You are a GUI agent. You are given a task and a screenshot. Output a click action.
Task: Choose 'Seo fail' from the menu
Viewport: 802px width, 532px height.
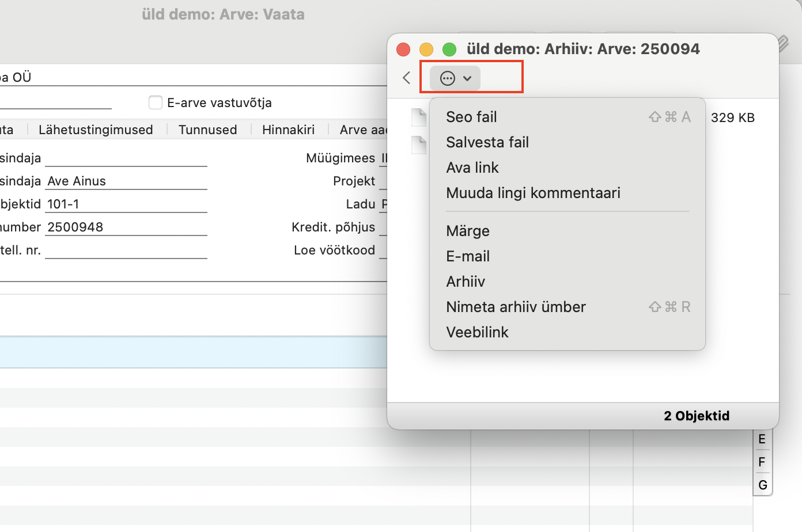pos(471,117)
